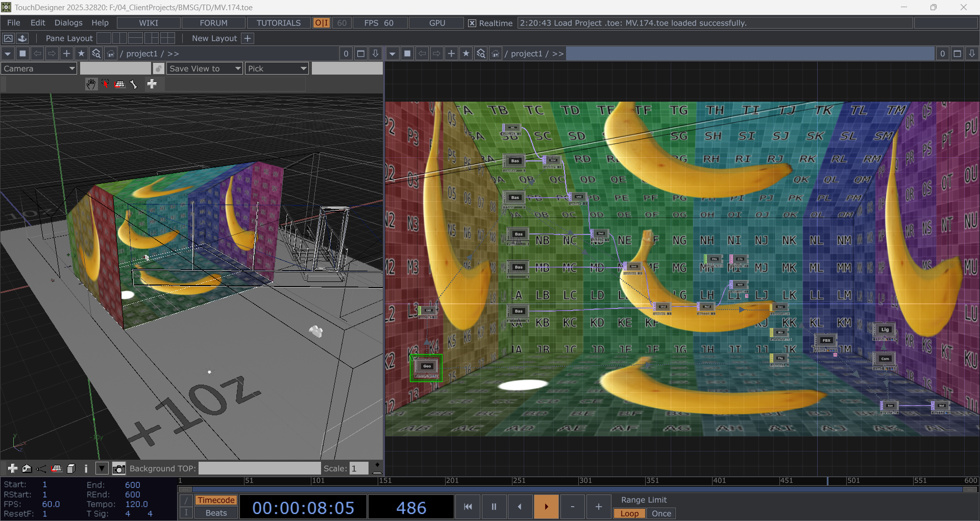Toggle the Realtime checkbox

tap(472, 23)
